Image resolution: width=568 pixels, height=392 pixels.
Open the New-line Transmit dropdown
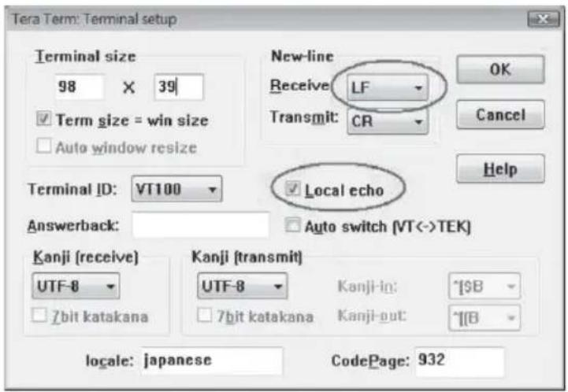pos(388,121)
